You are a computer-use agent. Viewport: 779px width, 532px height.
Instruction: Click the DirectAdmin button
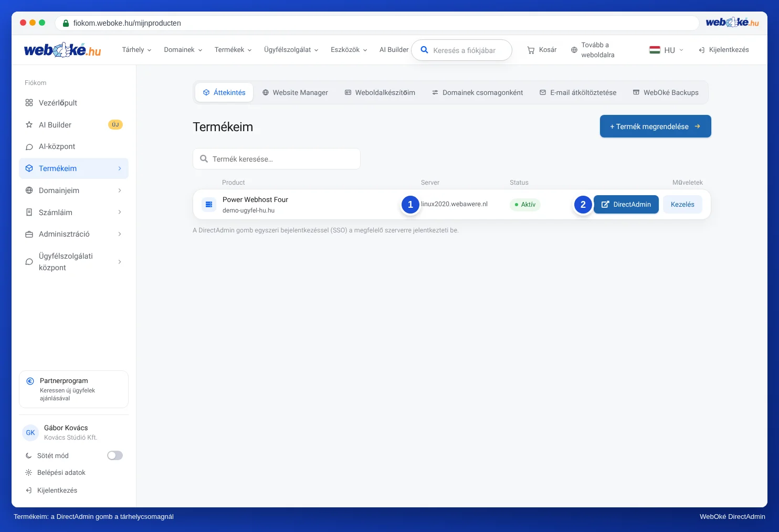point(626,205)
